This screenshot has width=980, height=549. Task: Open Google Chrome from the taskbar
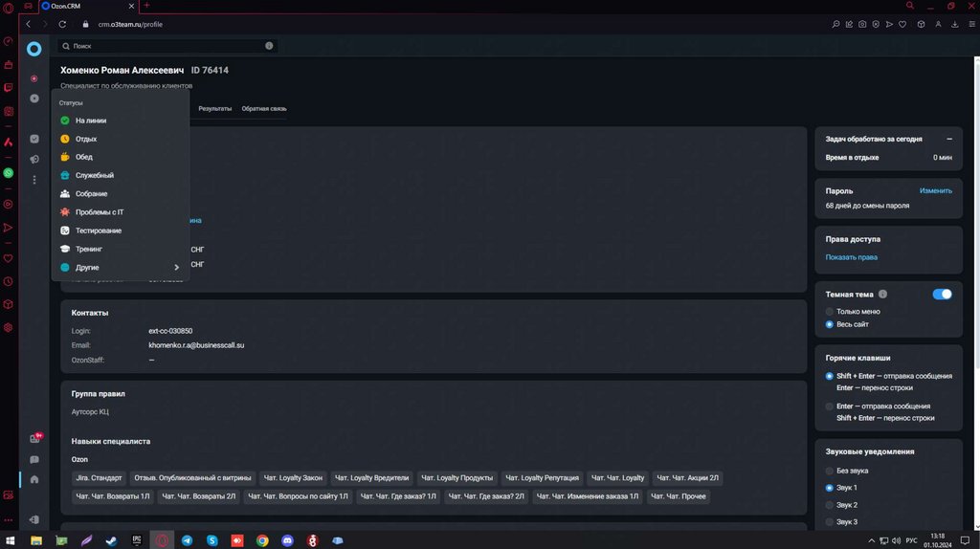[262, 540]
